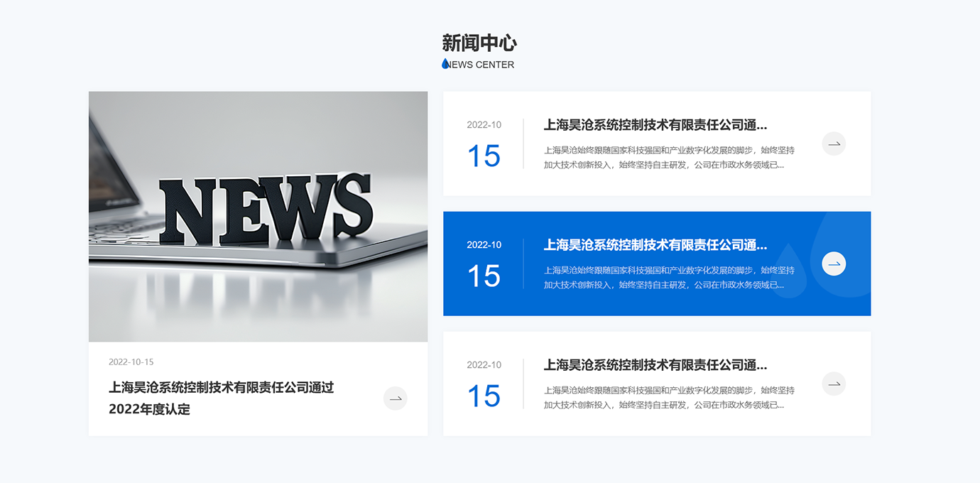Click the 2022-10-15 date under the featured image
This screenshot has height=483, width=980.
point(131,362)
